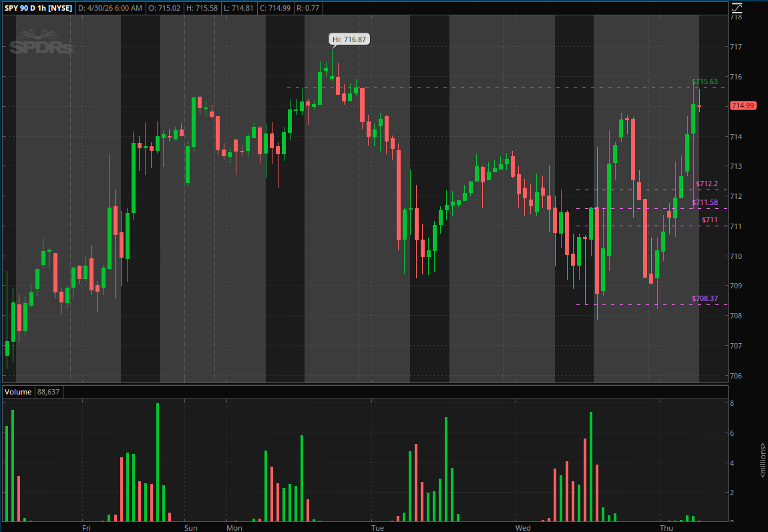Screen dimensions: 768x532
Task: Click 710 on the price axis
Action: pyautogui.click(x=736, y=256)
